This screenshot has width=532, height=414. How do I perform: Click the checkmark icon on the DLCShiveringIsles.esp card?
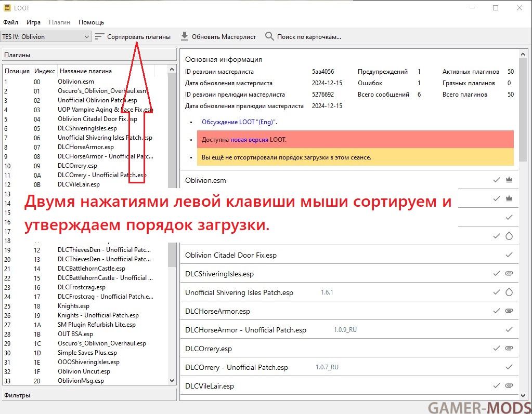(496, 273)
